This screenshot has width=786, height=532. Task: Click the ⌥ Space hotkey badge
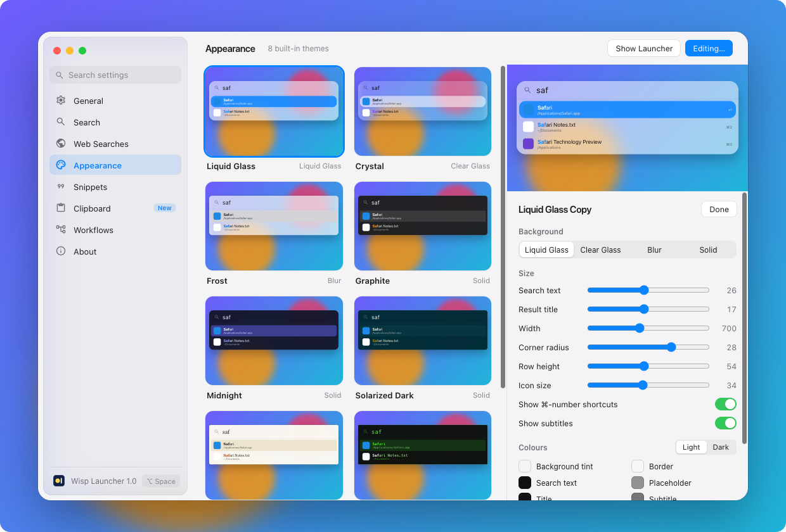(x=161, y=481)
